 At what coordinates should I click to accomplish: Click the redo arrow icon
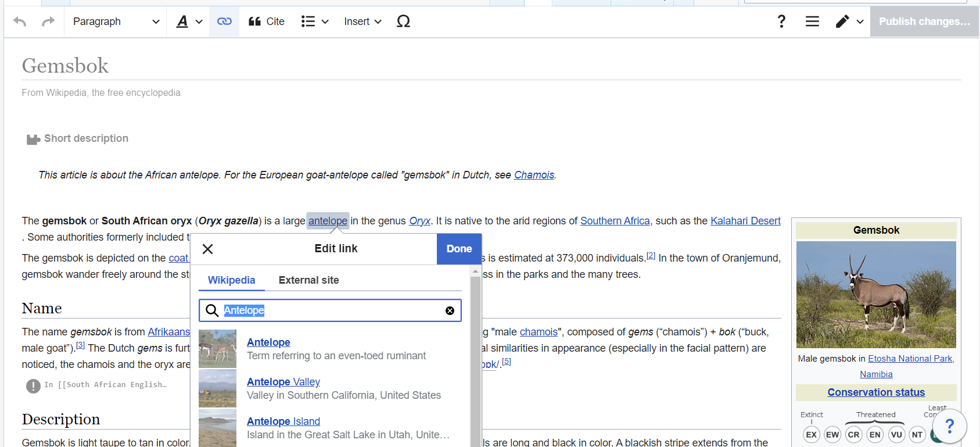(x=48, y=22)
